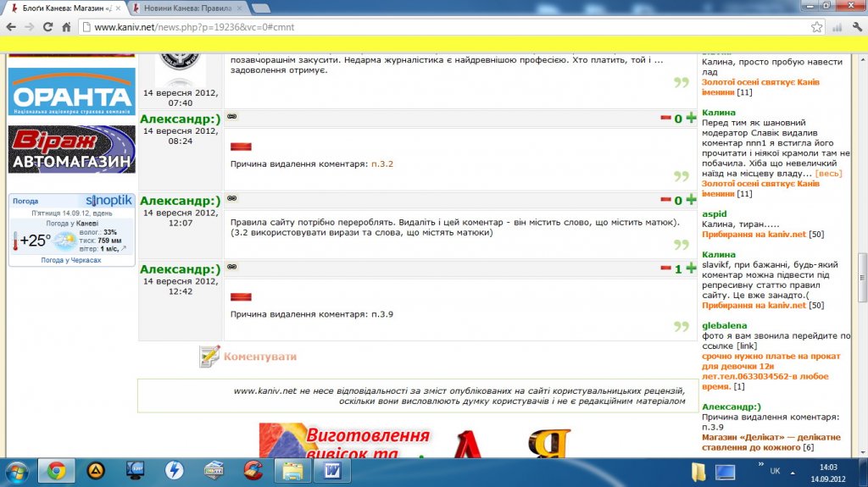Screen dimensions: 868x487
Task: Bookmark this page with the star
Action: point(816,26)
